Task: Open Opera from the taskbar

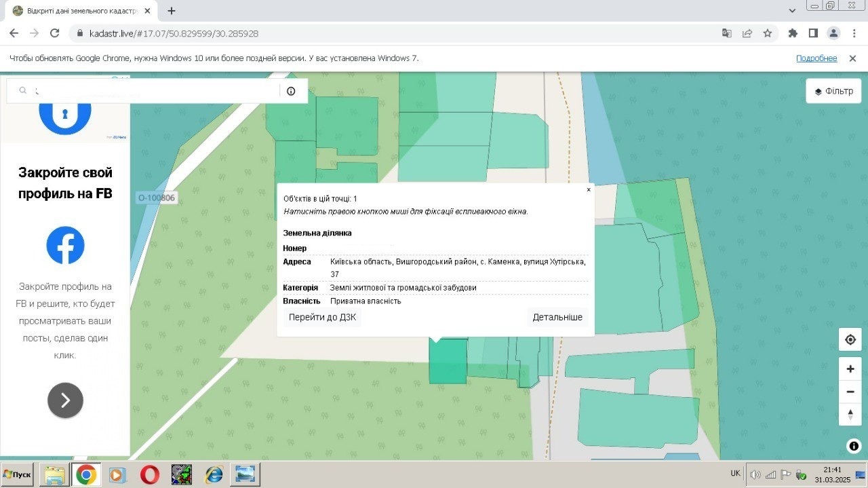Action: [149, 474]
